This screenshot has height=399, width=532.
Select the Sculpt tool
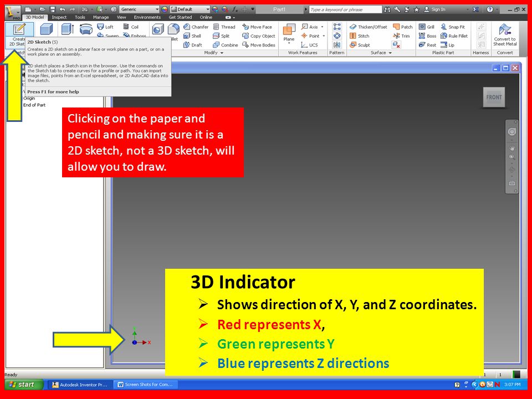[x=360, y=45]
